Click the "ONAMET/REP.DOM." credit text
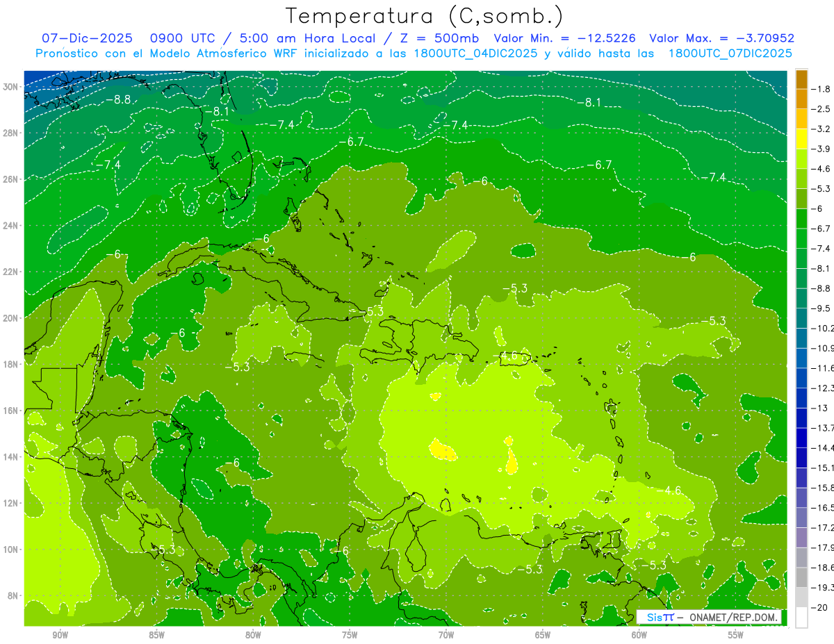Screen dimensions: 834x644 (x=734, y=617)
